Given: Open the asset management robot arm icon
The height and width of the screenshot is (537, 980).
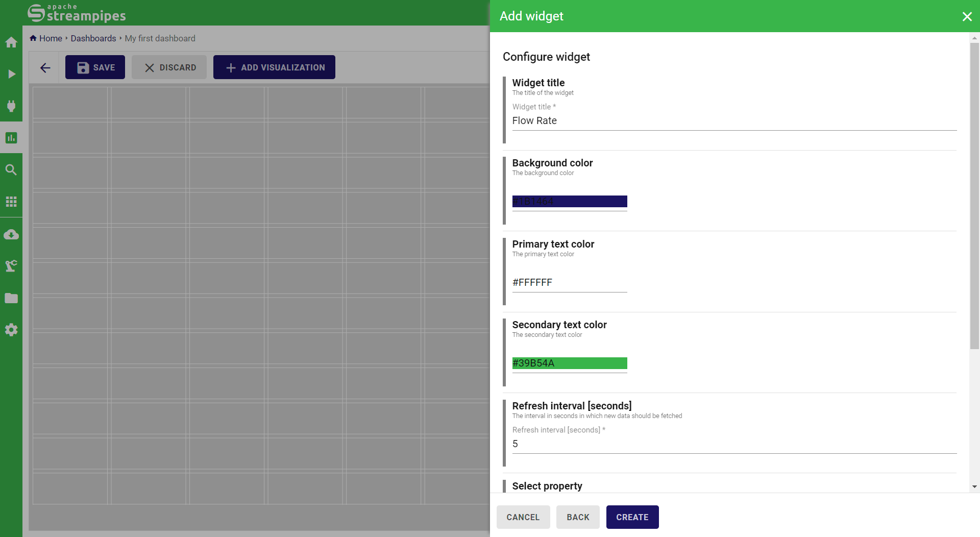Looking at the screenshot, I should [x=11, y=266].
